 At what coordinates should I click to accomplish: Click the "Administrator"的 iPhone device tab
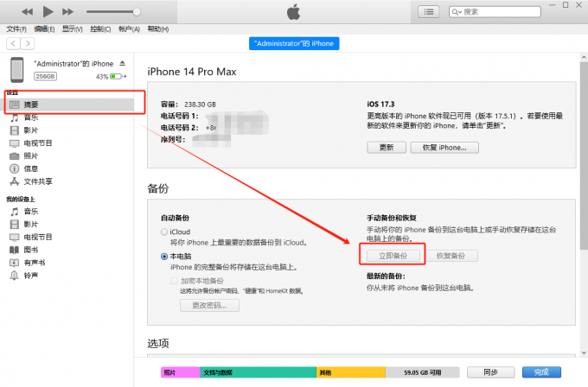pyautogui.click(x=294, y=43)
